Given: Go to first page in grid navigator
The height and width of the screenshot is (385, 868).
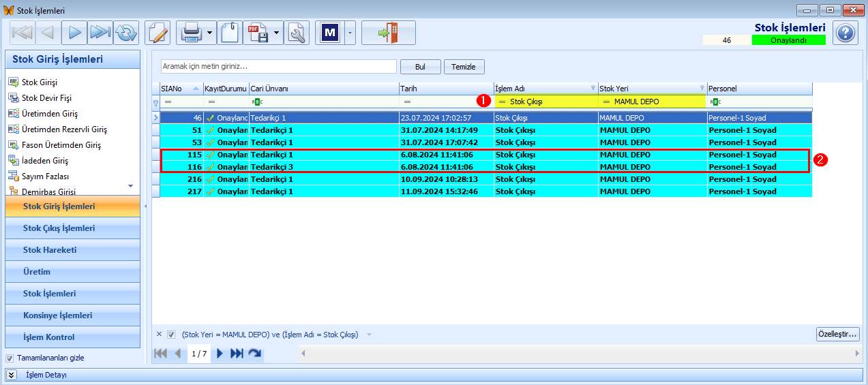Looking at the screenshot, I should click(x=161, y=354).
